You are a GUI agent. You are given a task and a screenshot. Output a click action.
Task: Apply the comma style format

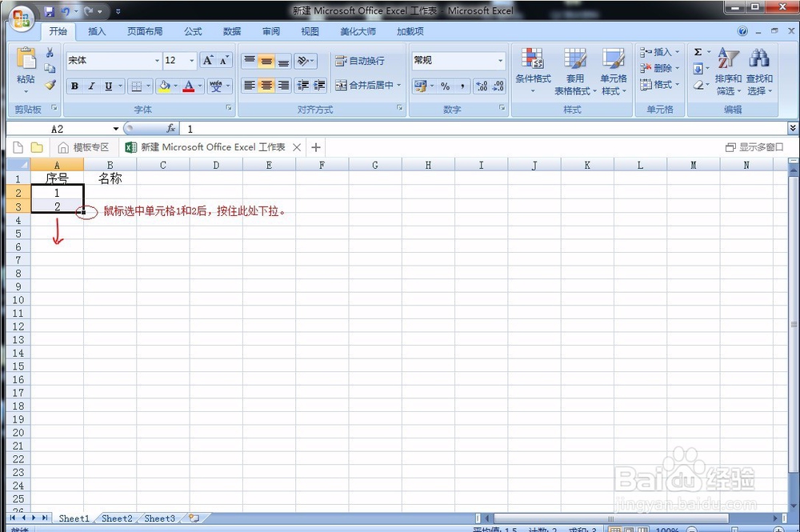click(x=462, y=86)
